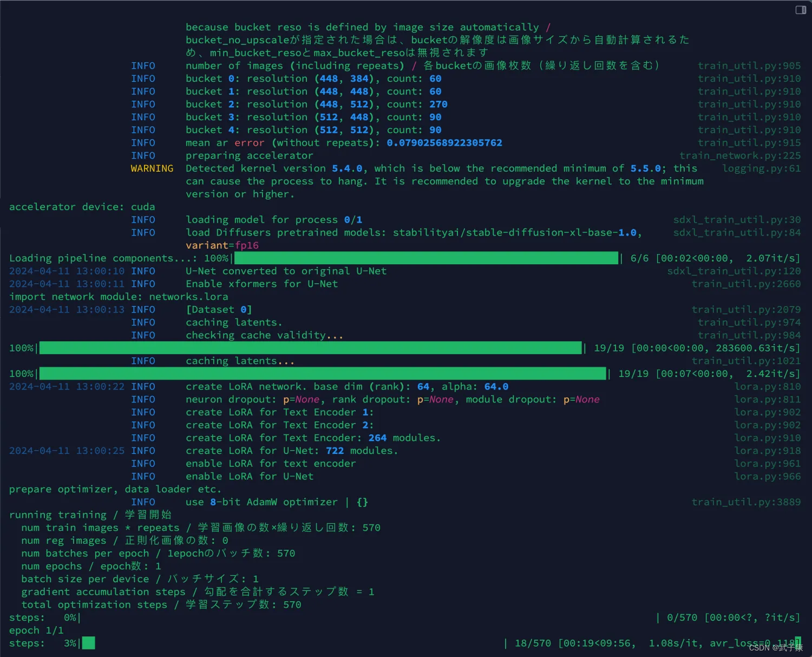Click the 'lora.py:918' source reference
The image size is (812, 657).
coord(768,451)
